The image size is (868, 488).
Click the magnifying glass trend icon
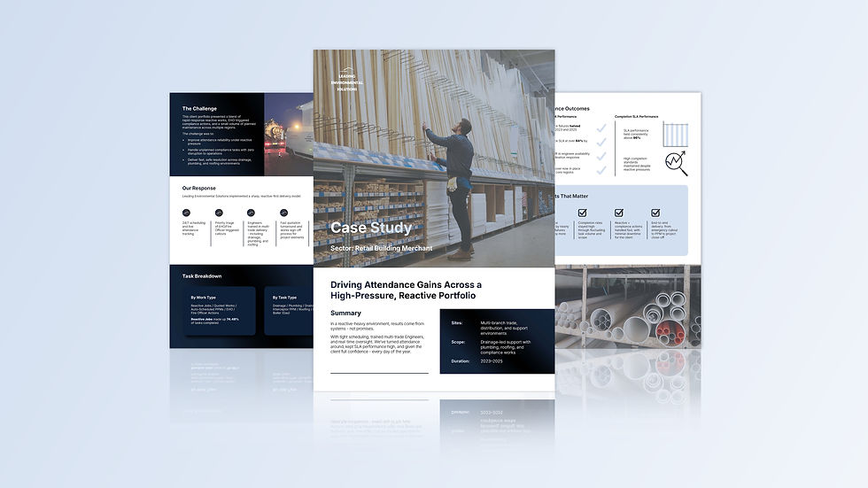tap(676, 163)
